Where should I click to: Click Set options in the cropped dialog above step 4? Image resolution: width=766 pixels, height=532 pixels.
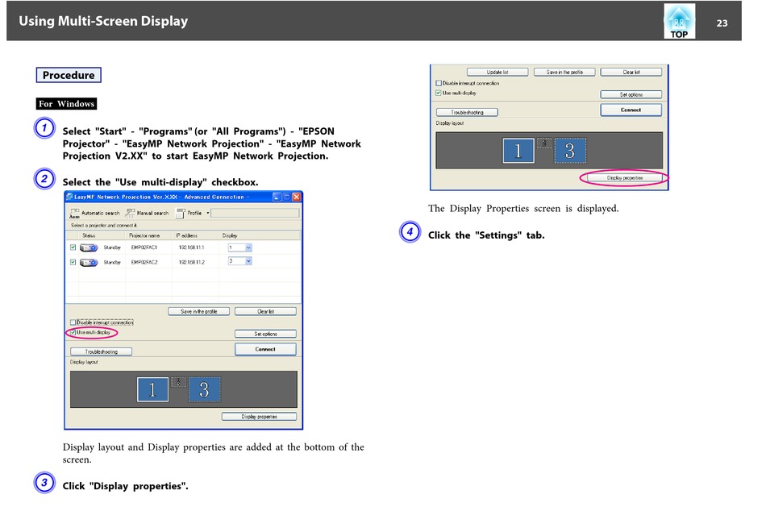(631, 94)
